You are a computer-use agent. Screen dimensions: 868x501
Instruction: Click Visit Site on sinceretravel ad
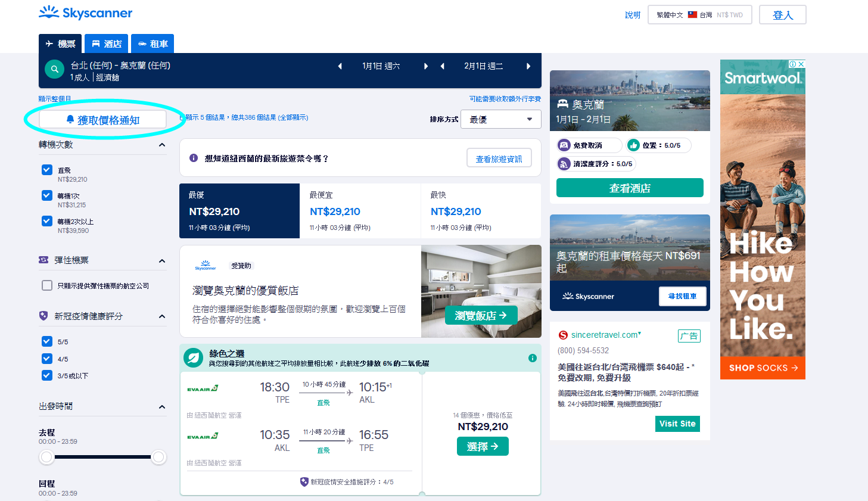[677, 424]
